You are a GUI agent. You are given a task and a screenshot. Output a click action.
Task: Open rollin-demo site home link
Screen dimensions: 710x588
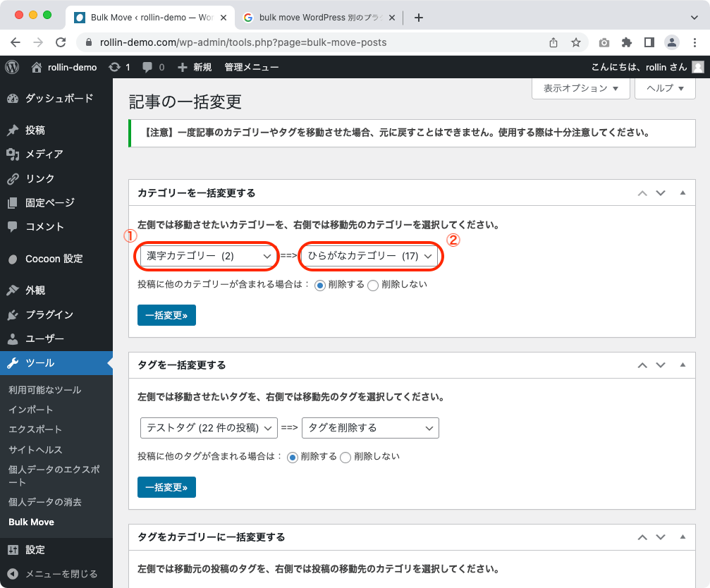pos(64,67)
